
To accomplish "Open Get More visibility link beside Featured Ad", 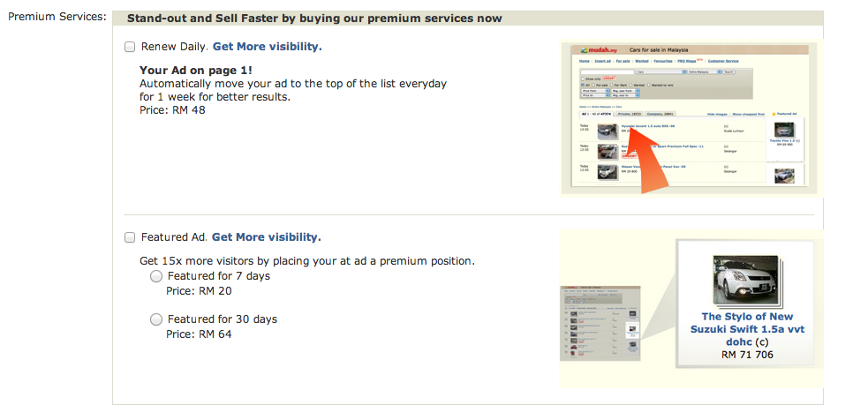I will point(267,236).
